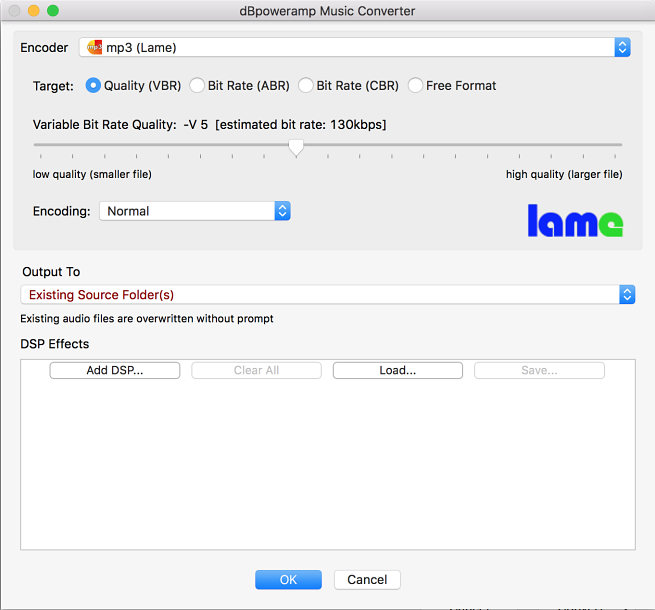Click the dBpoweramp Music Converter title
Image resolution: width=655 pixels, height=610 pixels.
(327, 11)
